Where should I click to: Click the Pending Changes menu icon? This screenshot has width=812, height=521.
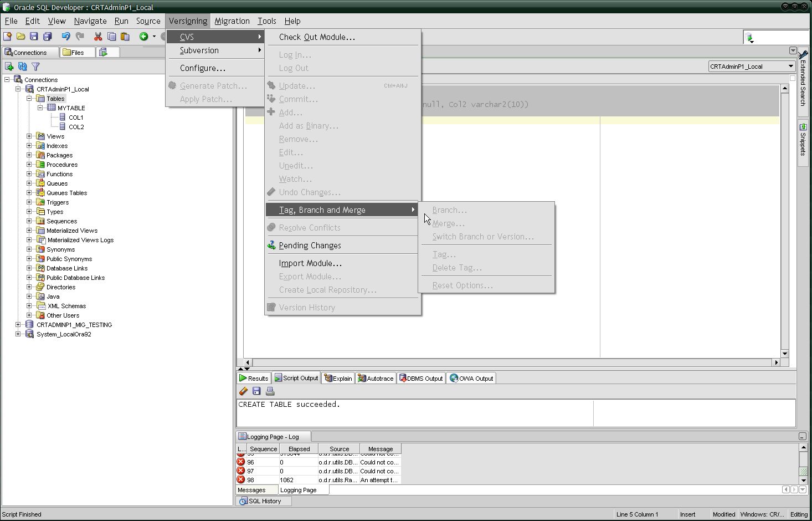coord(271,245)
